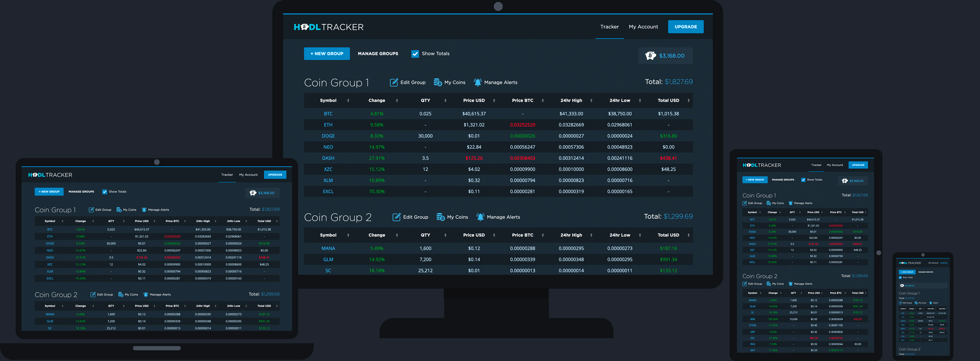The image size is (980, 361).
Task: Click 70.30% change value on desktop monitor
Action: [x=377, y=192]
